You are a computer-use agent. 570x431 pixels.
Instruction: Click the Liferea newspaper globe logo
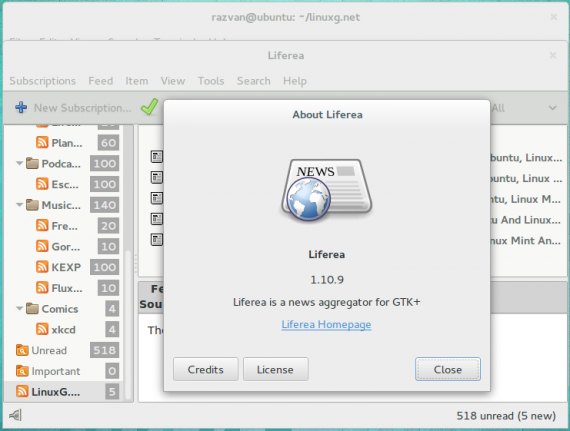(x=326, y=190)
